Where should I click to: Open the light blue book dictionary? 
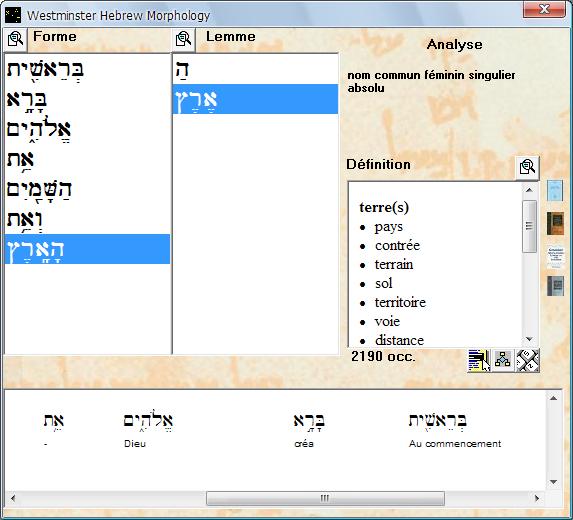tap(555, 190)
